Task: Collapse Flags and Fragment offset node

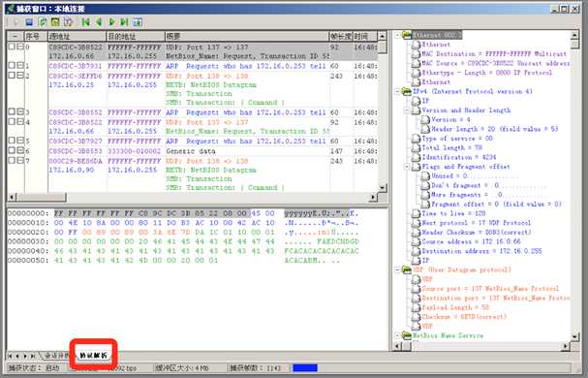Action: point(407,167)
